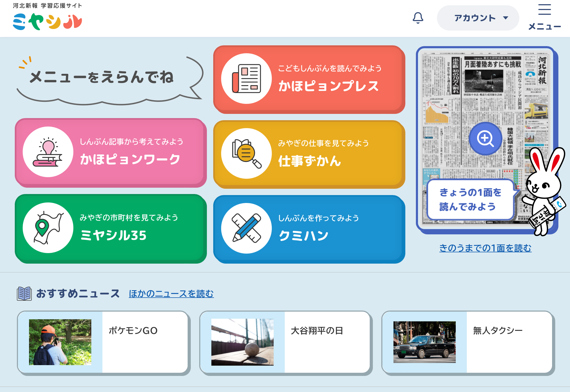The image size is (570, 392).
Task: Click the Miyagi map pin icon
Action: (x=48, y=228)
